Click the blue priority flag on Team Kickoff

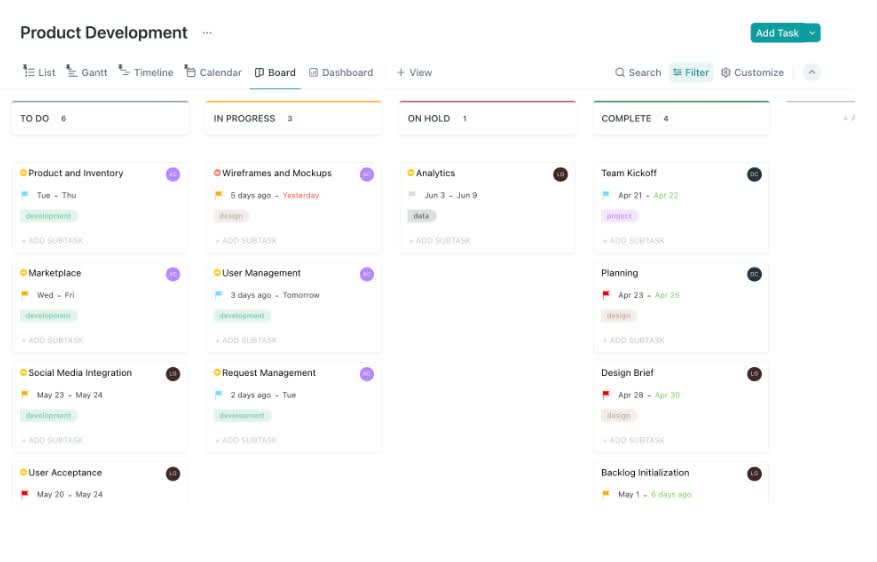coord(606,195)
